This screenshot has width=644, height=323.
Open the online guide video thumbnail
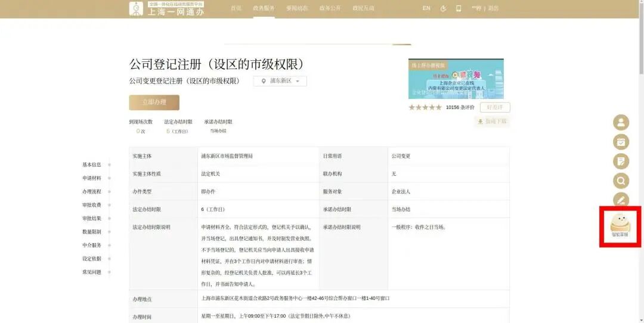click(456, 79)
